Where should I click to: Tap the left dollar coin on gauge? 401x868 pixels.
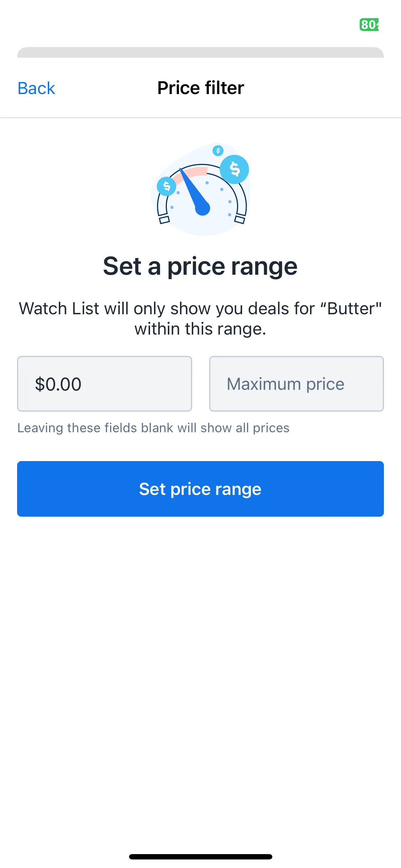click(166, 186)
